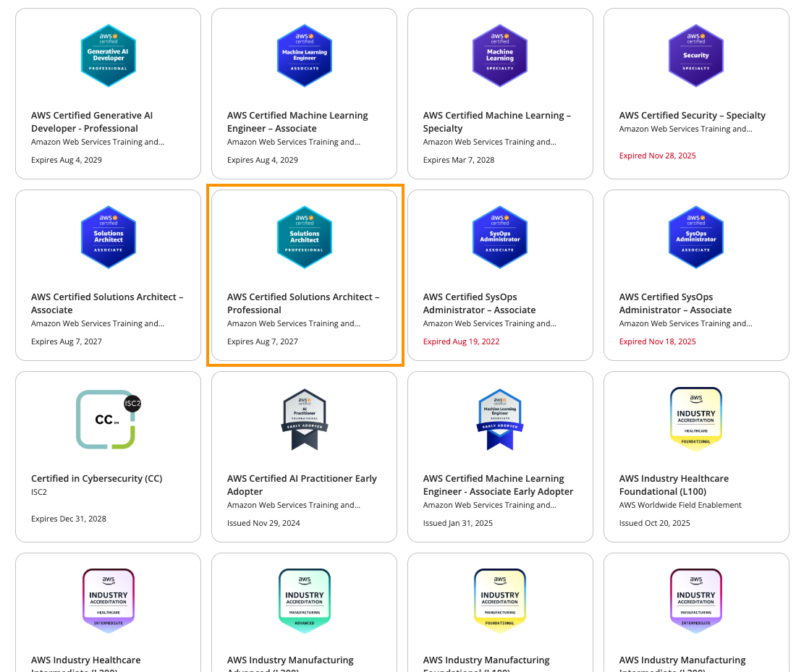
Task: Select the Issued Oct 20, 2025 text
Action: click(x=654, y=523)
